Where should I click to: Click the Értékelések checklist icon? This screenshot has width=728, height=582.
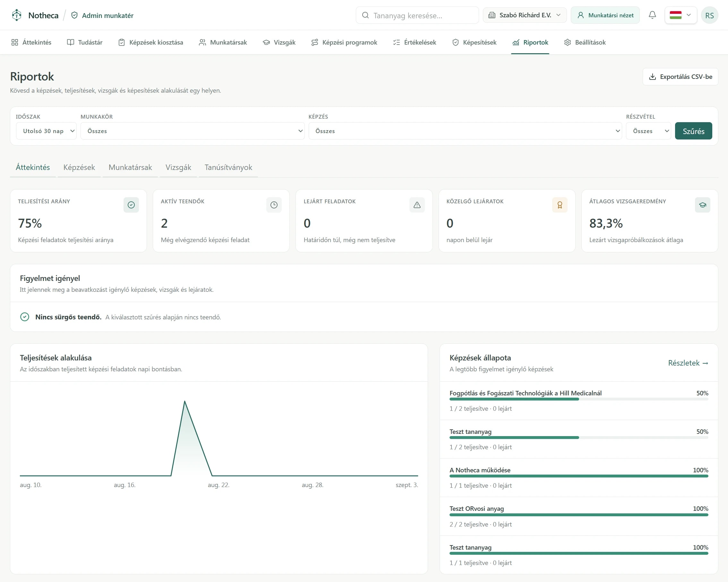point(397,42)
